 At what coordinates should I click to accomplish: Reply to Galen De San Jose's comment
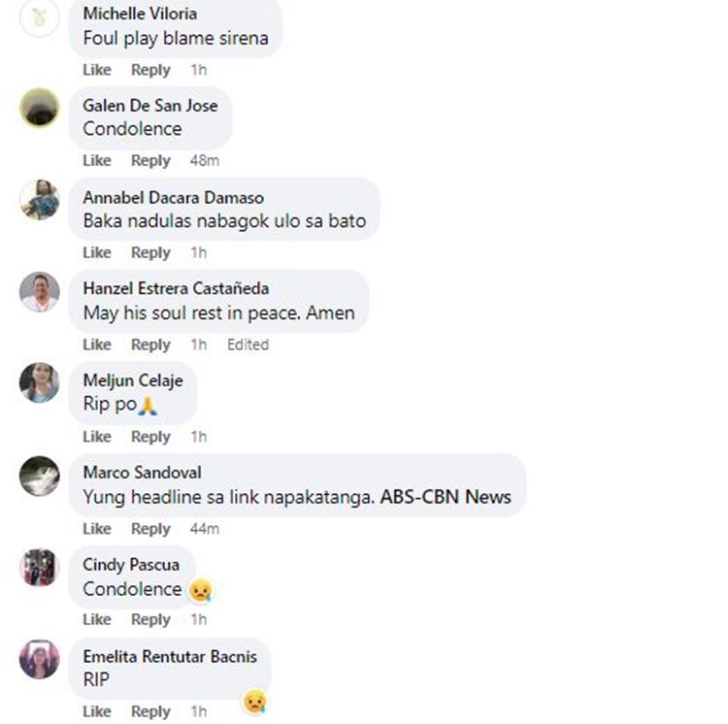coord(150,160)
